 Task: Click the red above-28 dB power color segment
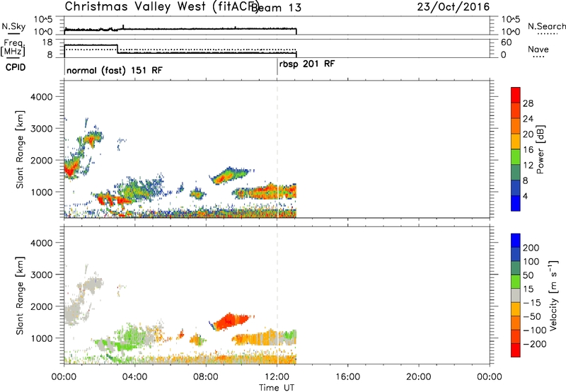(x=516, y=95)
